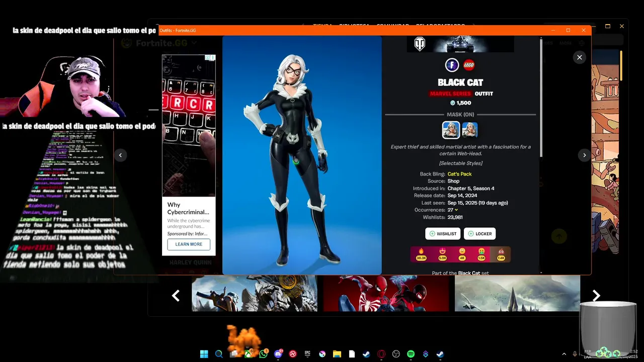Open WhatsApp from the taskbar

pyautogui.click(x=263, y=354)
